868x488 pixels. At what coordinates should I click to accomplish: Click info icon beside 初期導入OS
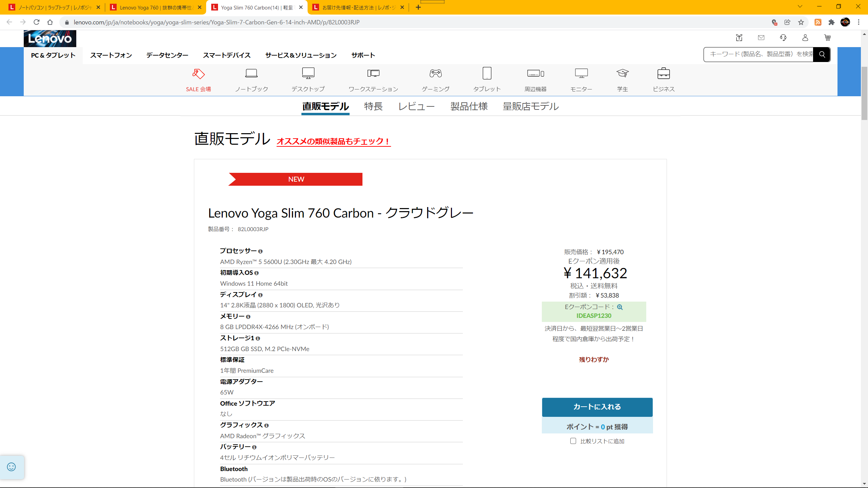(x=256, y=273)
